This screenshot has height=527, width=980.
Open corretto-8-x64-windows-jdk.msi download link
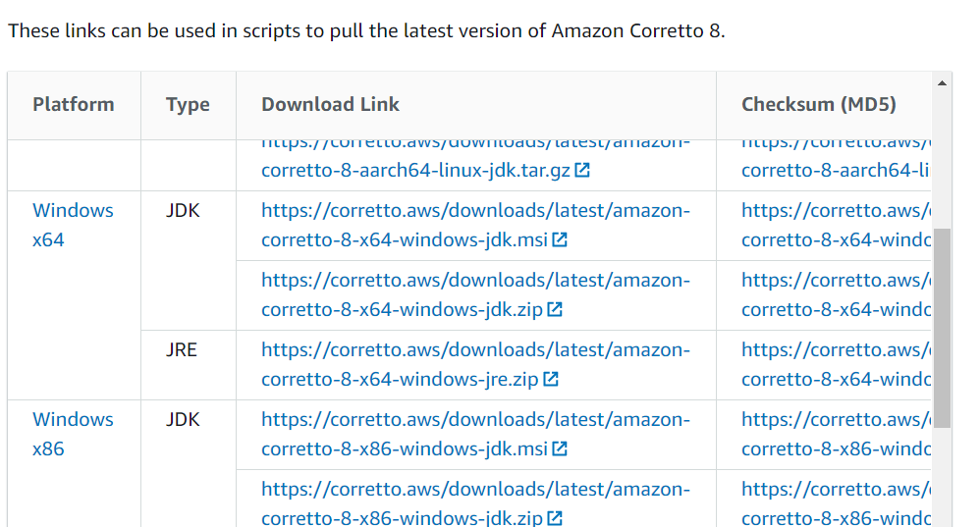click(x=475, y=225)
